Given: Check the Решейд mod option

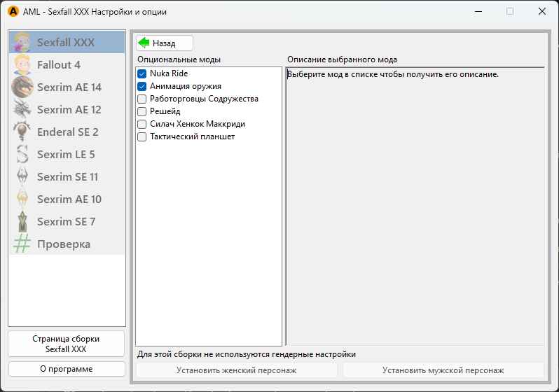Looking at the screenshot, I should [142, 111].
